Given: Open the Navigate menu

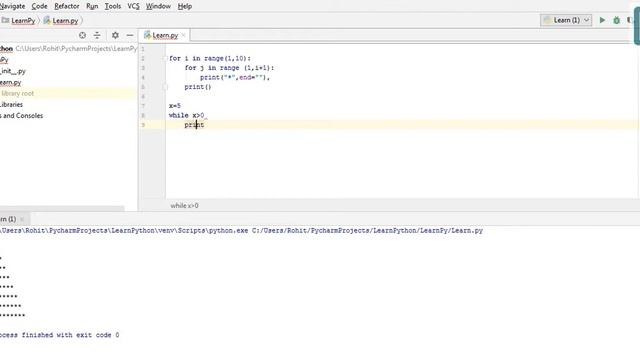Looking at the screenshot, I should 13,6.
